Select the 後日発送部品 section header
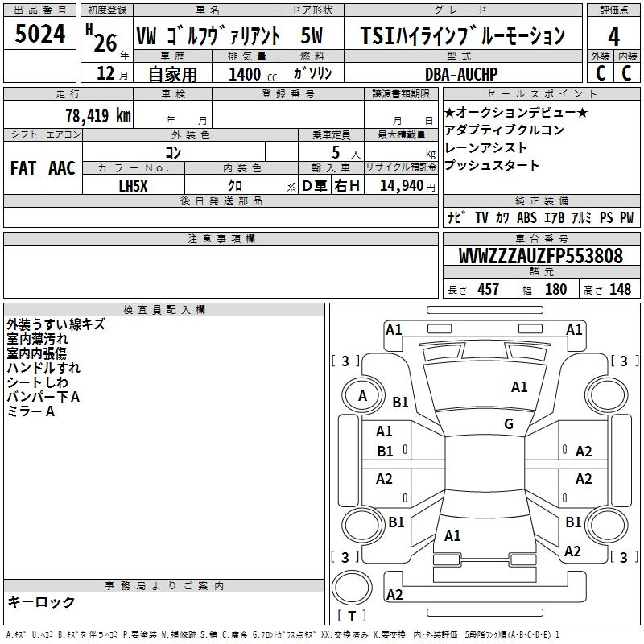This screenshot has width=644, height=644. (x=221, y=200)
